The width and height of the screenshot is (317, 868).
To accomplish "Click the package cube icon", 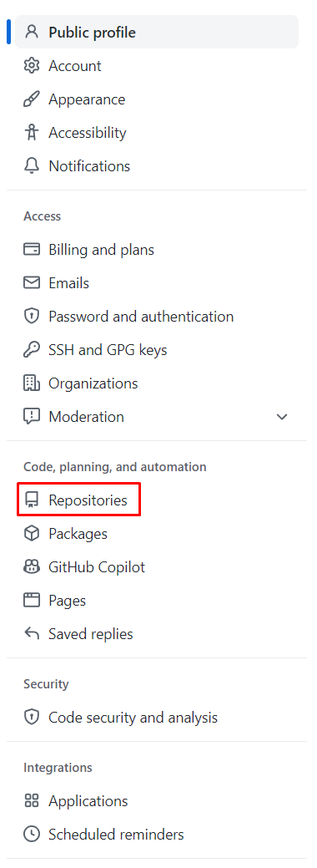I will pos(32,533).
